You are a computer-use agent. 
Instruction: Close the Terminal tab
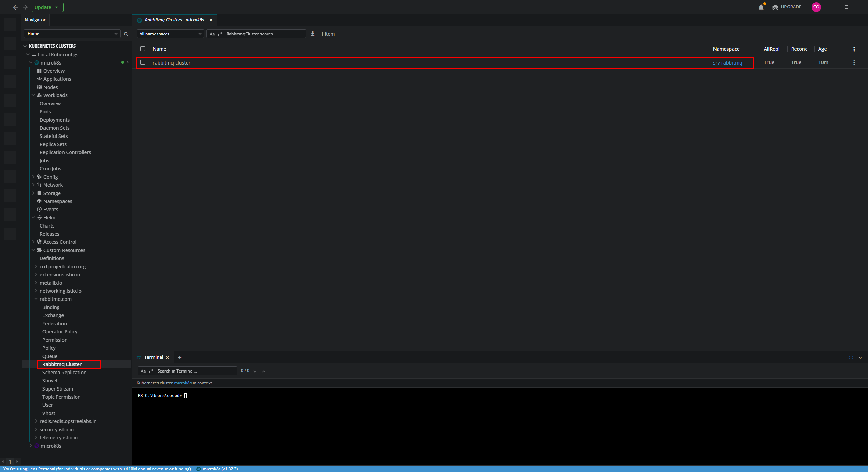[167, 357]
